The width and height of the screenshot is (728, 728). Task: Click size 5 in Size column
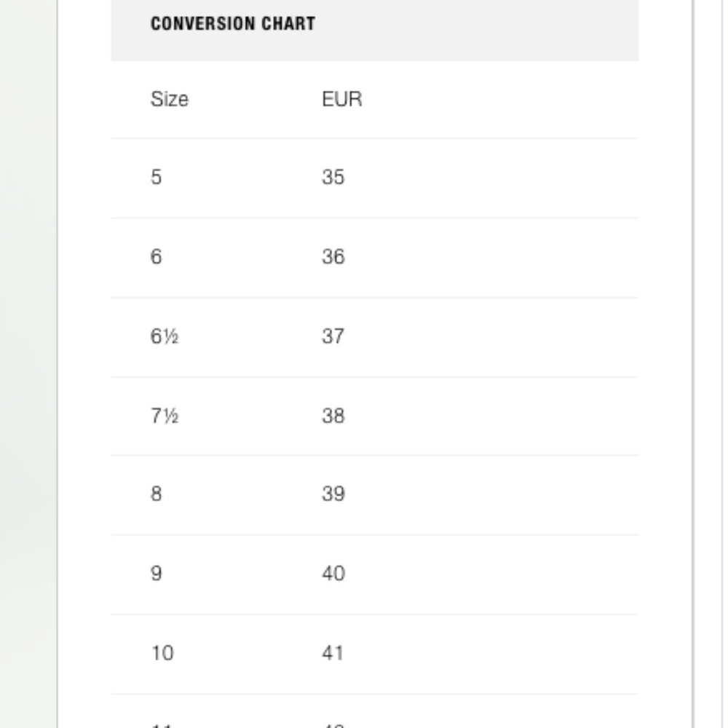(156, 177)
